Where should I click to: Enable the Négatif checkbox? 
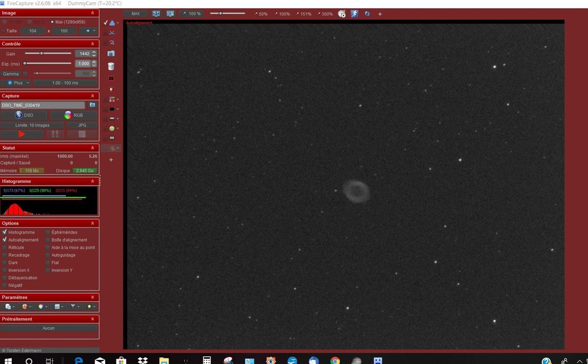click(5, 285)
